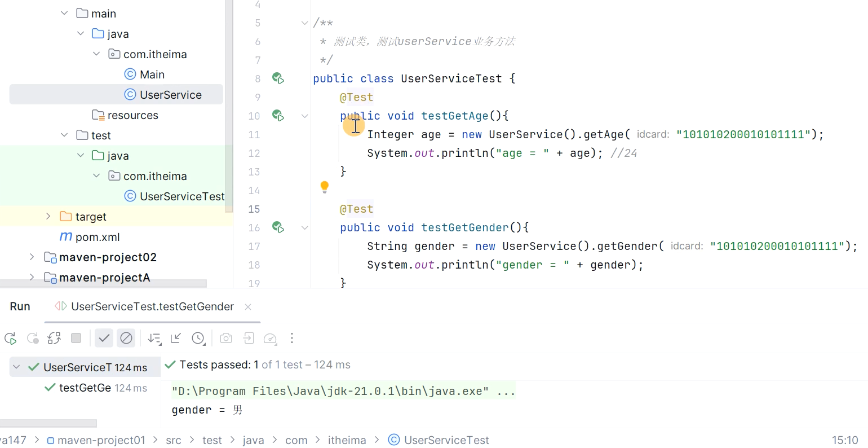Collapse the main folder in project tree
Image resolution: width=868 pixels, height=448 pixels.
pyautogui.click(x=64, y=13)
